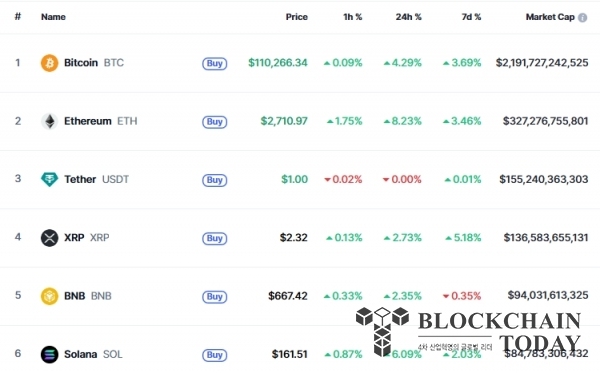Sort the table by Price column header
Viewport: 600px width, 373px height.
coord(297,17)
